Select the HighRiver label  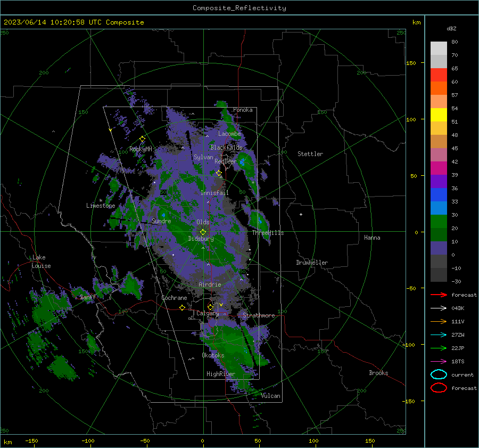221,374
